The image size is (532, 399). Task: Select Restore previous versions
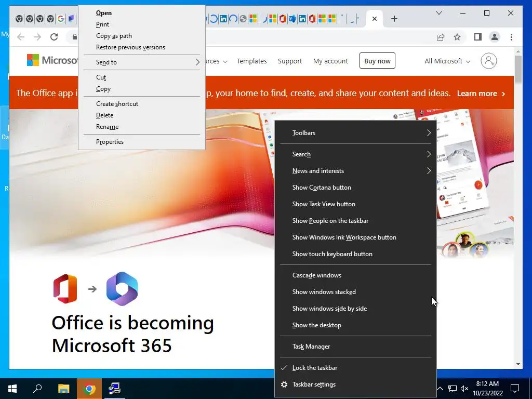(141, 47)
